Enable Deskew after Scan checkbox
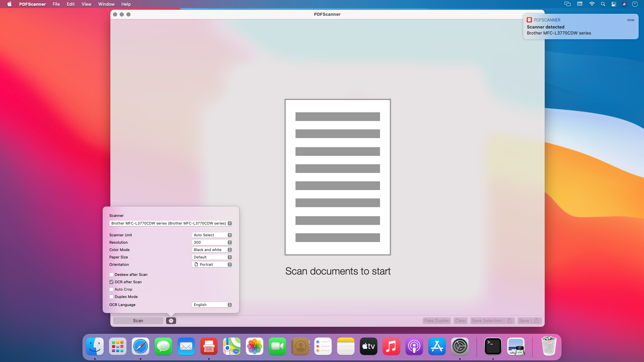Screen dimensions: 644x362 point(111,275)
